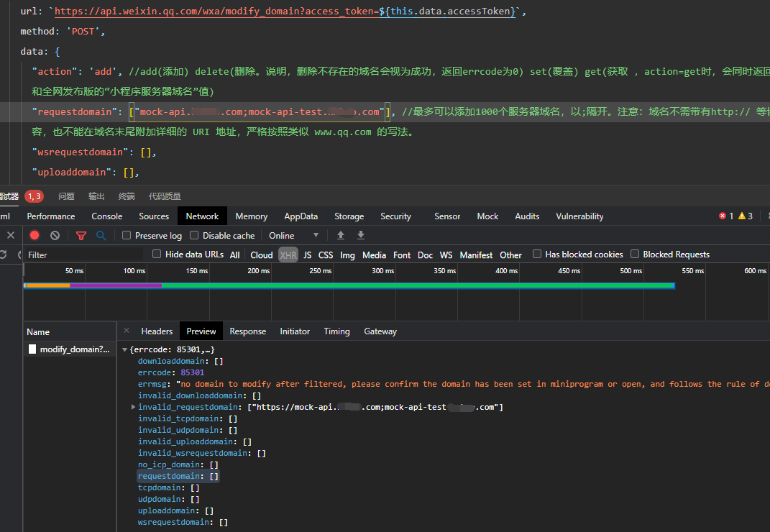Viewport: 770px width, 532px height.
Task: Click the export HAR download arrow icon
Action: pos(361,235)
